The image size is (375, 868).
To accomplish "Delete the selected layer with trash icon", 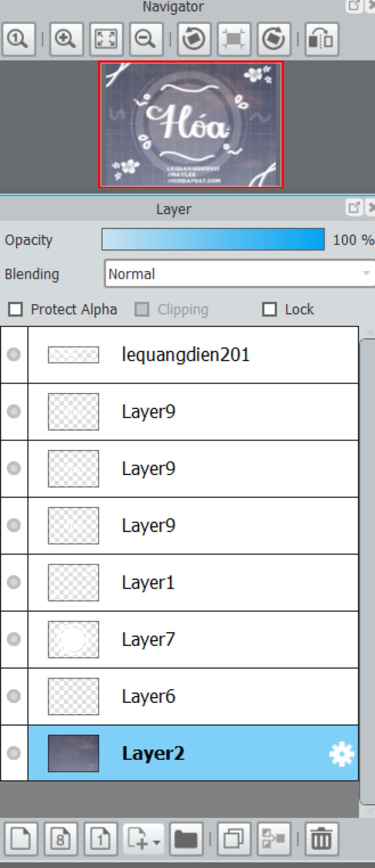I will (322, 839).
